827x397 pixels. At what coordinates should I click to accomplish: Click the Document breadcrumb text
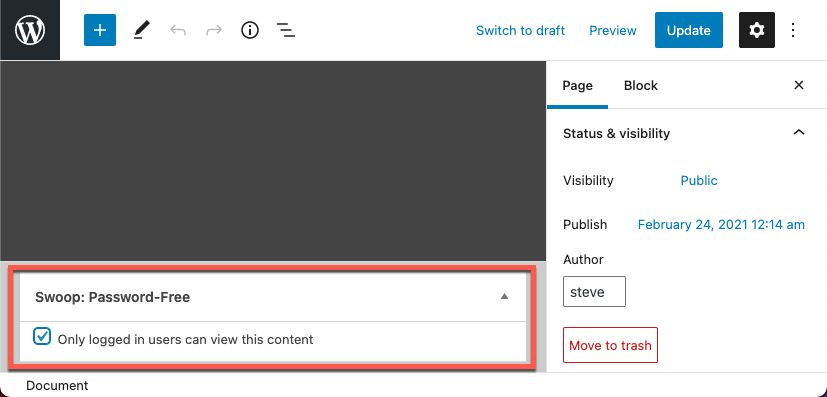(x=57, y=385)
